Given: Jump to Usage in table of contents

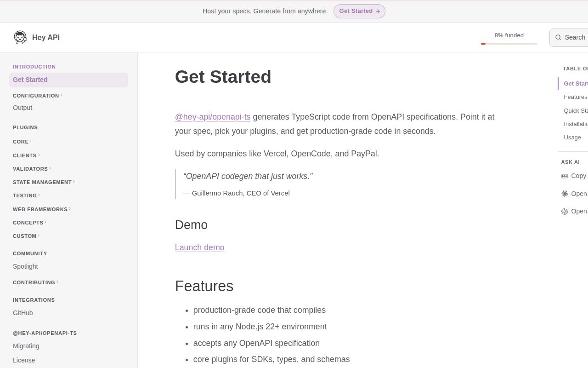Looking at the screenshot, I should point(572,138).
